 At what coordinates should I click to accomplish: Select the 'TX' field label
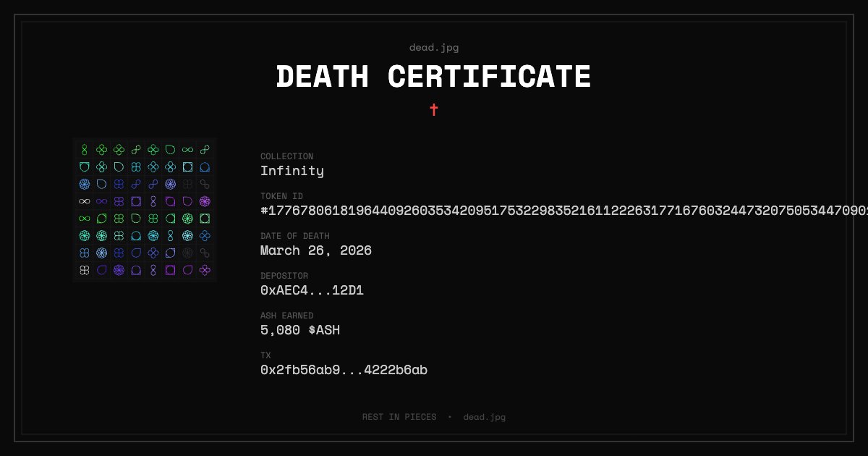tap(265, 355)
